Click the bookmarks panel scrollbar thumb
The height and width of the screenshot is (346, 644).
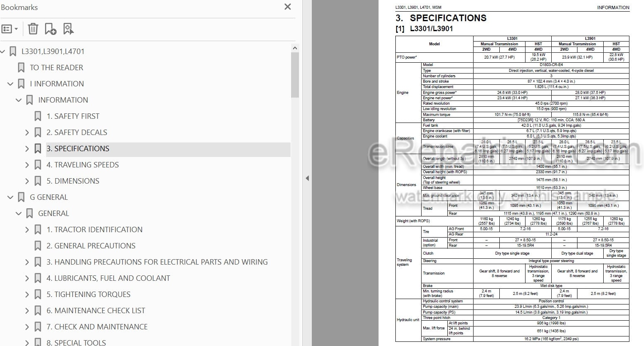point(295,75)
